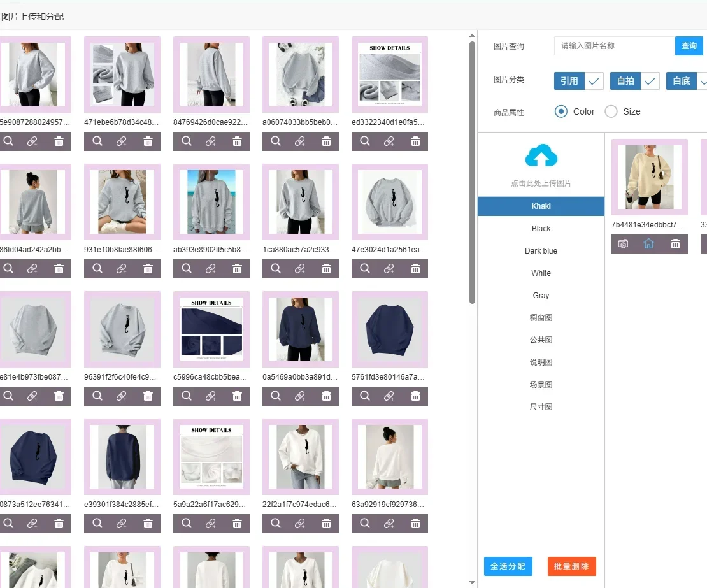Preview image 84769426d0cae922 with magnifier icon
The image size is (707, 588).
click(x=187, y=141)
